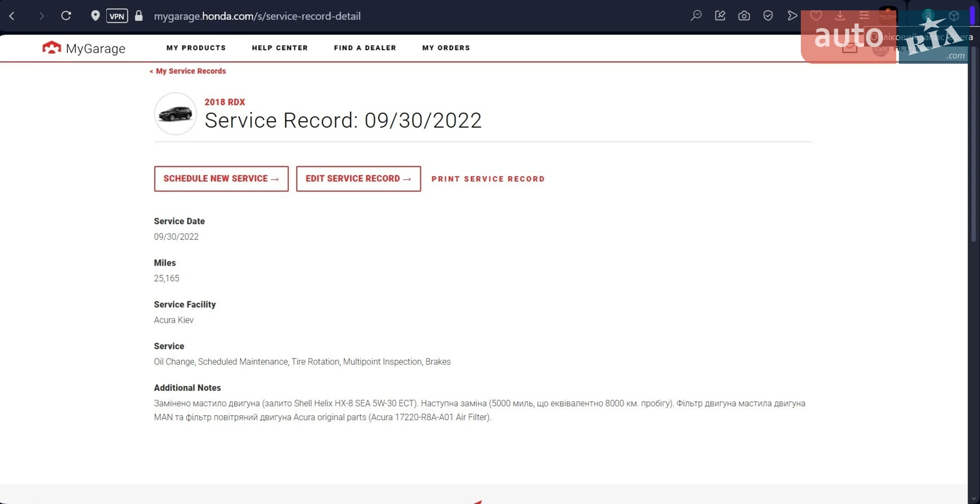Click the "Oil Change, Scheduled Maintenance" service list
The image size is (980, 504).
pos(302,362)
